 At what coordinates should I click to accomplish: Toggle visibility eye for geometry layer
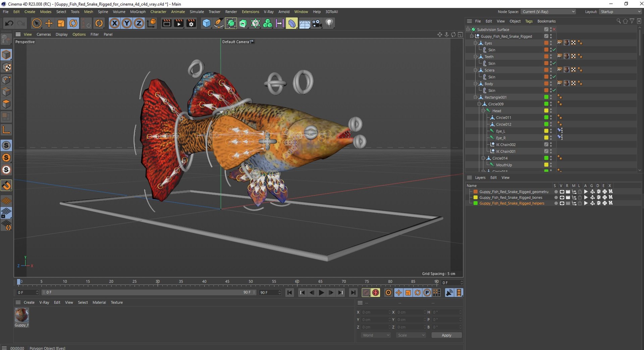(x=562, y=192)
